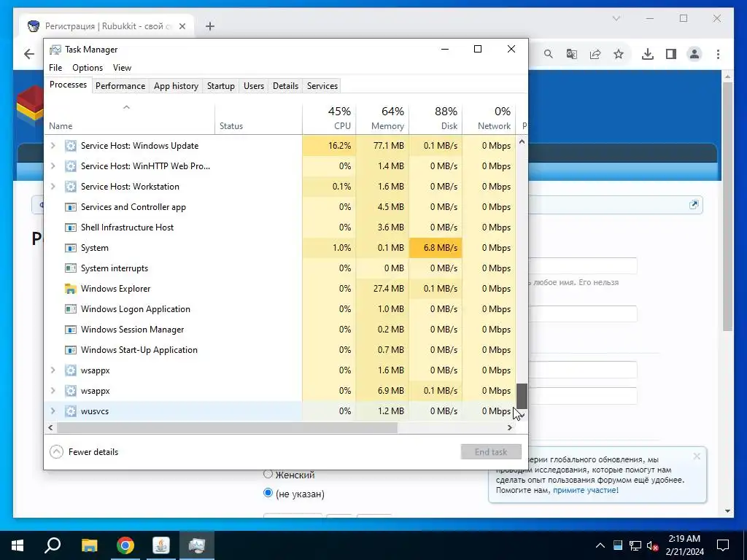Close the survey notification popup
Image resolution: width=747 pixels, height=560 pixels.
697,456
